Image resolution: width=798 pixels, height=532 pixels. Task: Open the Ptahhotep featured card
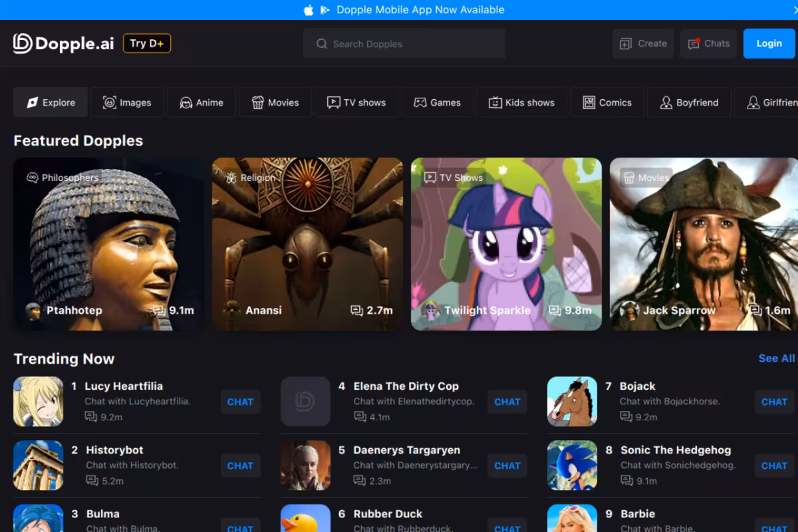coord(109,244)
